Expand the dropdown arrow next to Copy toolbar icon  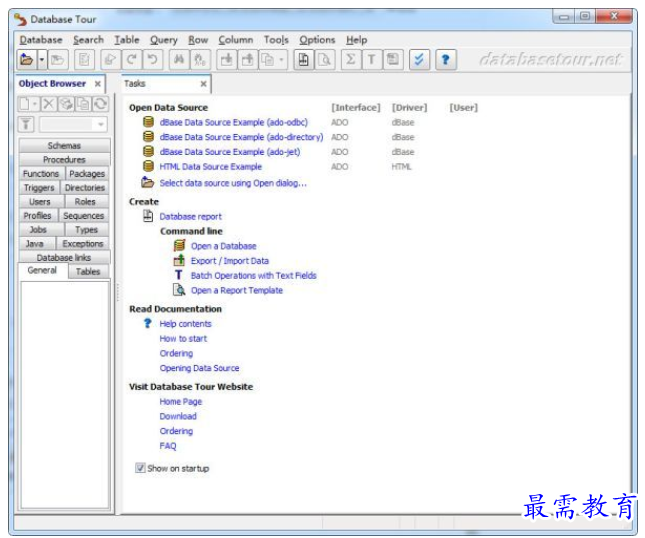point(281,60)
